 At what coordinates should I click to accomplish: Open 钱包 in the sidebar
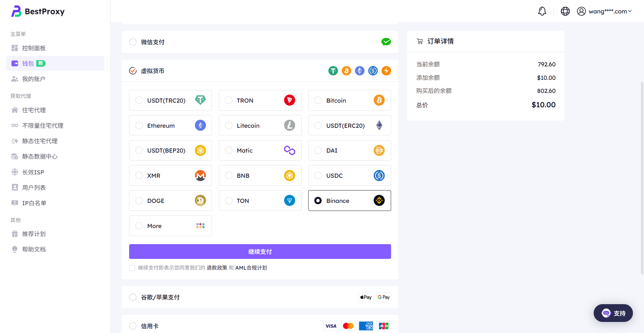click(x=55, y=63)
